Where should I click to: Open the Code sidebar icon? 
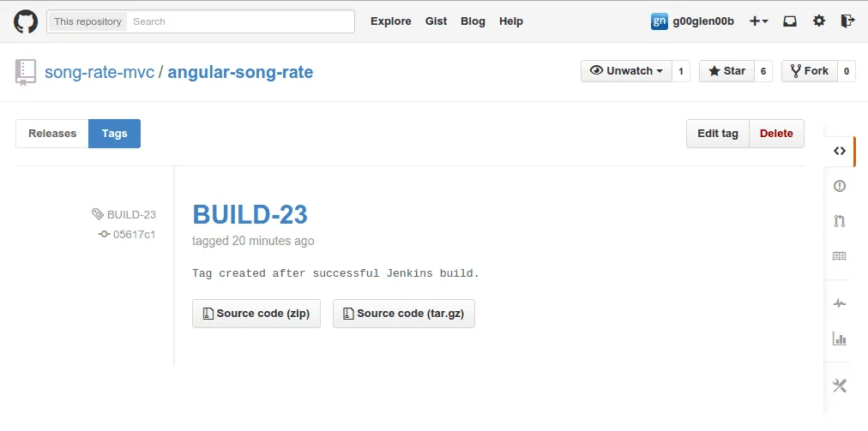tap(840, 151)
